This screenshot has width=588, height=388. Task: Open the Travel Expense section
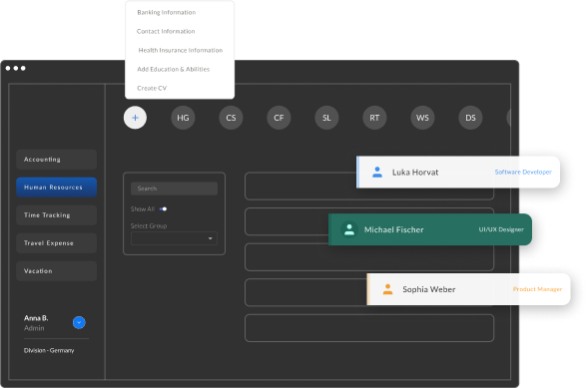pos(57,243)
